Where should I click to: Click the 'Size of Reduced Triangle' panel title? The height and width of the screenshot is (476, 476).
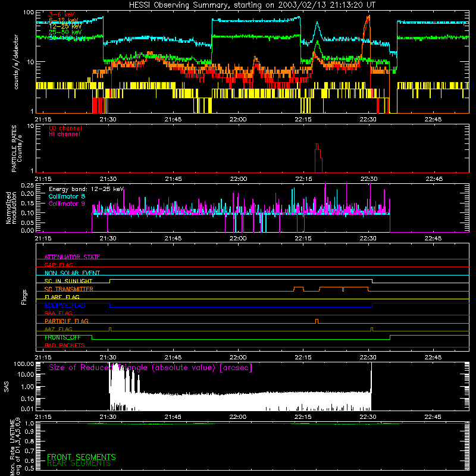tap(151, 368)
